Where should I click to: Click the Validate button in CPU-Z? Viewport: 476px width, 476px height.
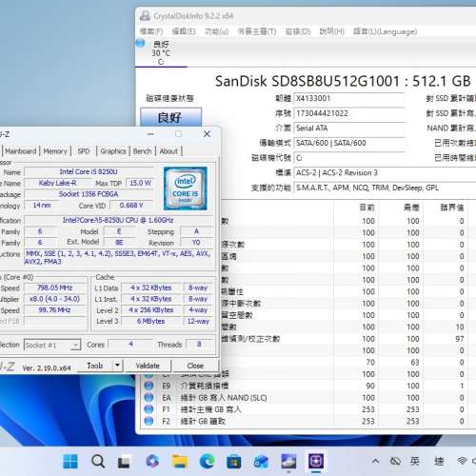coord(148,366)
